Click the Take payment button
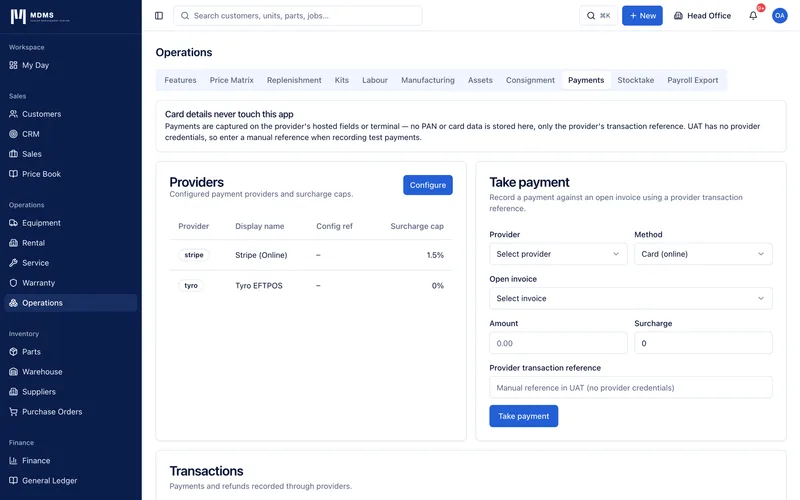Viewport: 800px width, 500px height. pyautogui.click(x=523, y=416)
